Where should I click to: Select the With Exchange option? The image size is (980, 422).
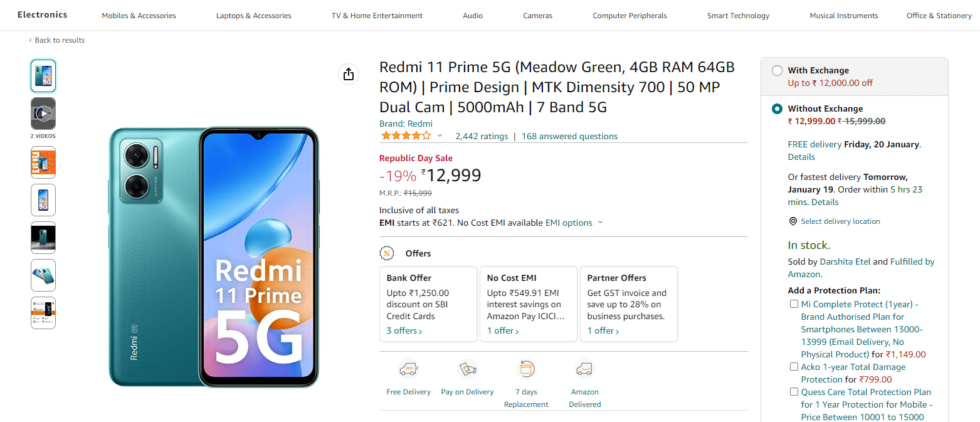click(x=777, y=71)
